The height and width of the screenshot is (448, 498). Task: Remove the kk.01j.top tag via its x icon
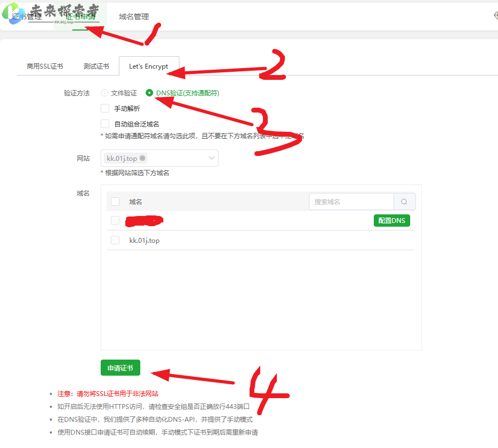click(142, 158)
